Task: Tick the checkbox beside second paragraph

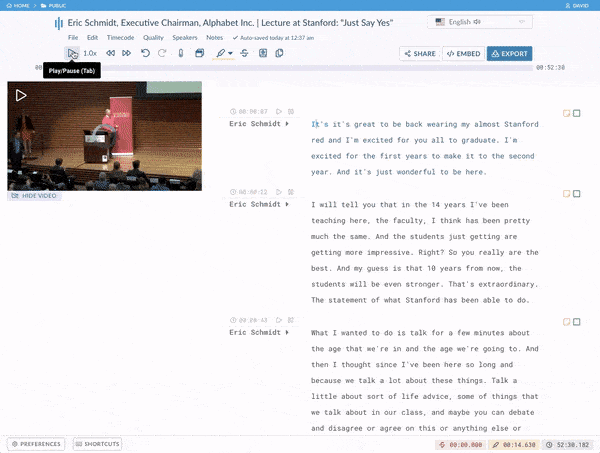Action: pyautogui.click(x=577, y=193)
